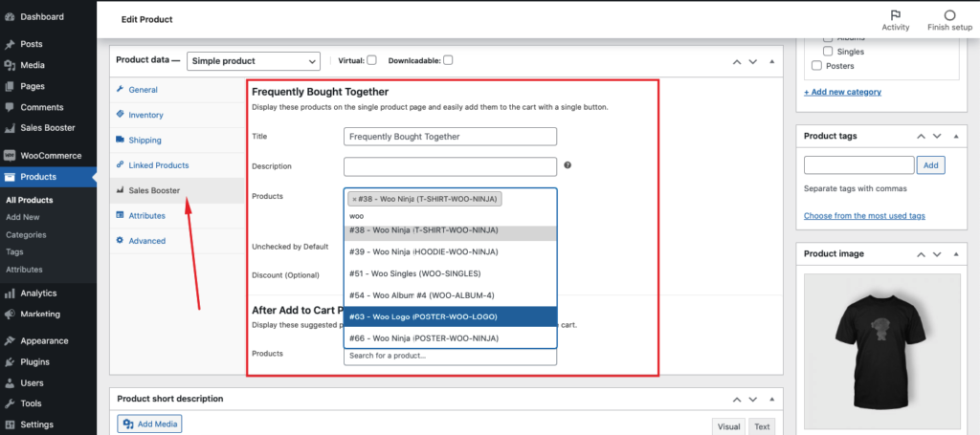Check the Singles category checkbox
This screenshot has height=435, width=980.
tap(828, 52)
